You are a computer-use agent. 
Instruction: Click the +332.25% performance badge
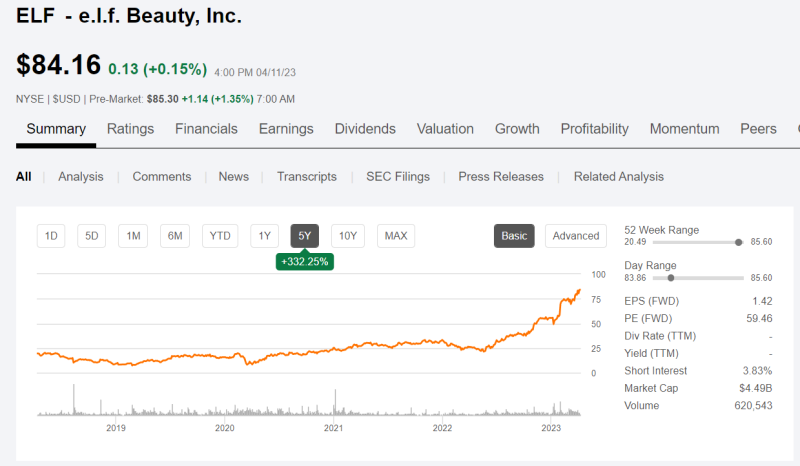(305, 262)
